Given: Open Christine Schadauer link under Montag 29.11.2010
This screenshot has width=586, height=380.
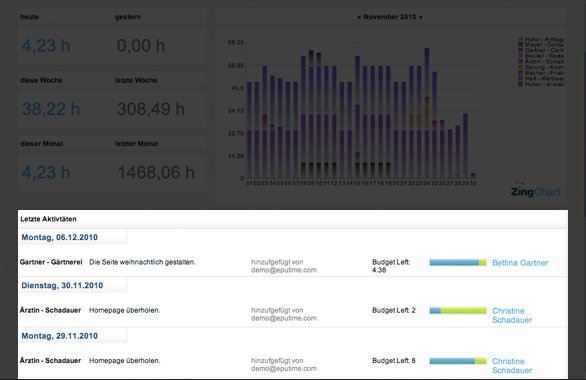Looking at the screenshot, I should [x=512, y=366].
